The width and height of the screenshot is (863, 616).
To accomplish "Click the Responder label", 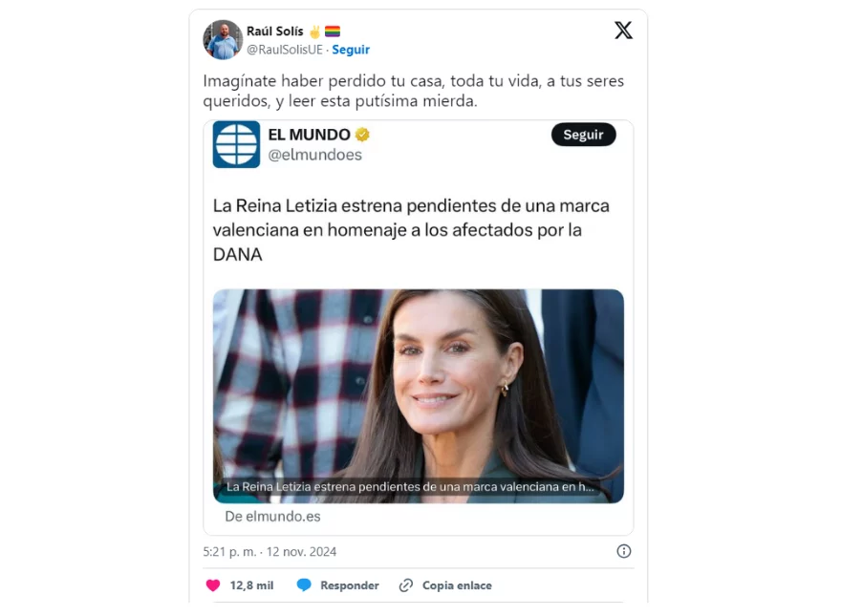I will coord(350,585).
